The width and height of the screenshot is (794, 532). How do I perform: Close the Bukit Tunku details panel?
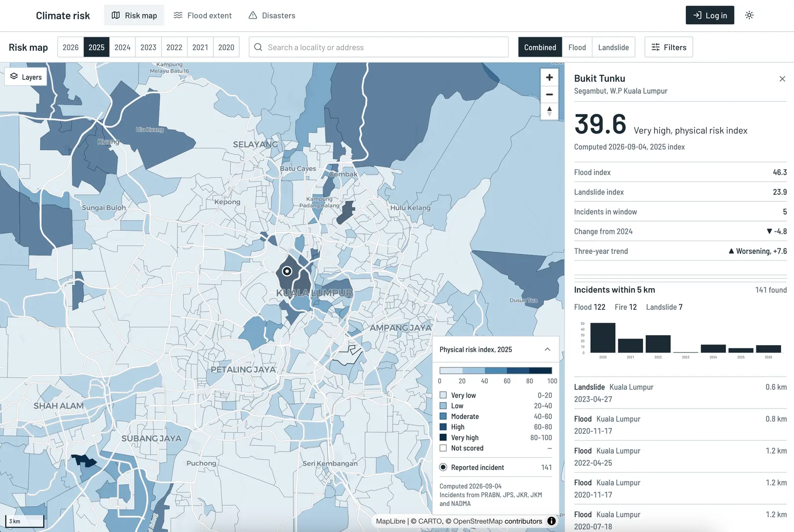[x=782, y=79]
